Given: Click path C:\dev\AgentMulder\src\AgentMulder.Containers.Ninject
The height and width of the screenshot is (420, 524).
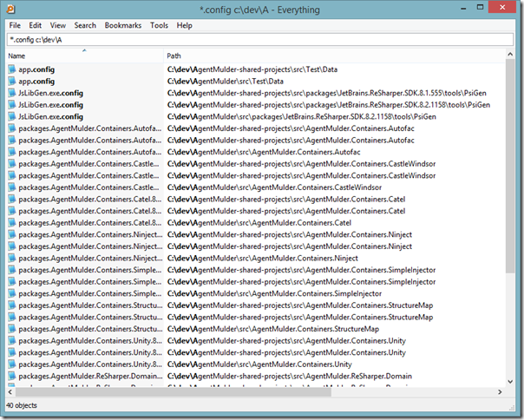Looking at the screenshot, I should tap(262, 258).
